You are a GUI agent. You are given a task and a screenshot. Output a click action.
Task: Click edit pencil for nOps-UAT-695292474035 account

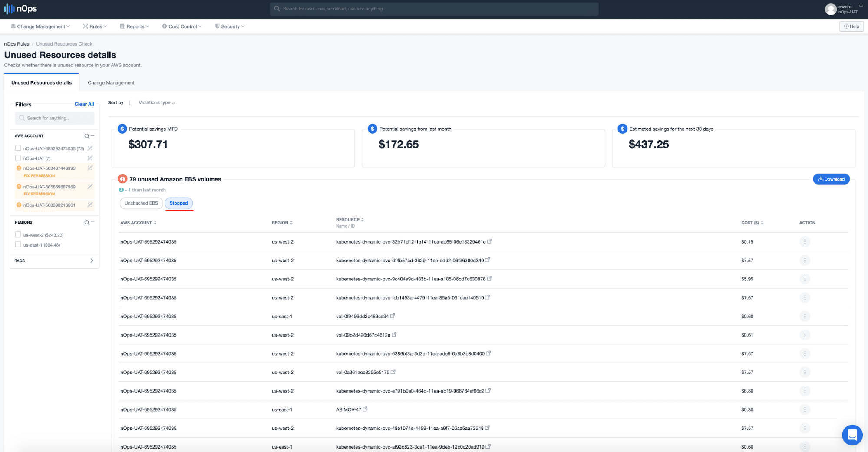pos(90,148)
